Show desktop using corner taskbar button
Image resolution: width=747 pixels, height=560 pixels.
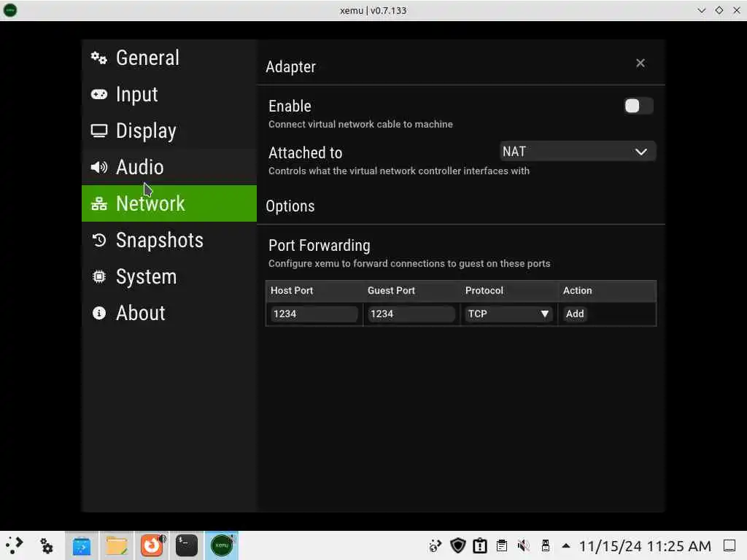point(729,545)
